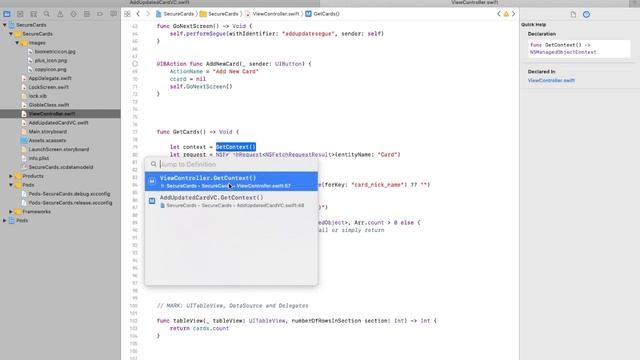Expand the Pods project at bottom

click(4, 220)
